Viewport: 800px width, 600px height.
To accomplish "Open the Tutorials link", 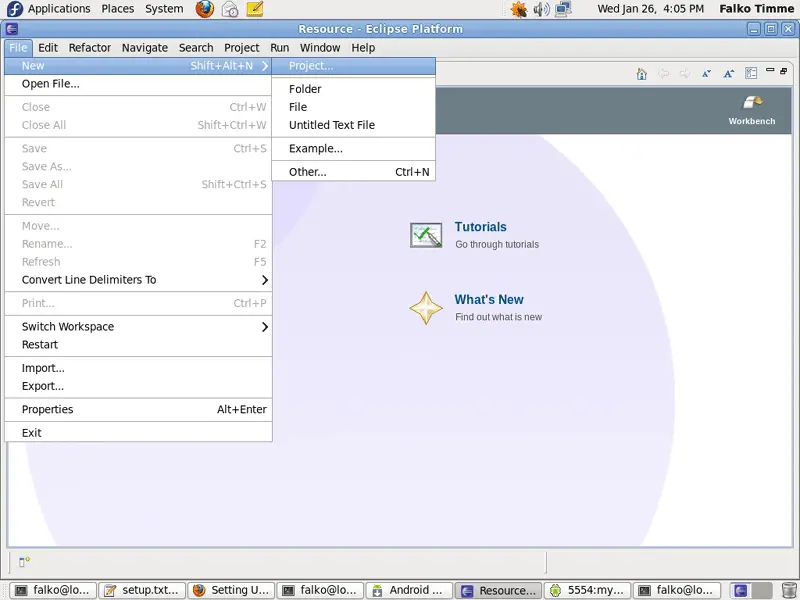I will (481, 227).
